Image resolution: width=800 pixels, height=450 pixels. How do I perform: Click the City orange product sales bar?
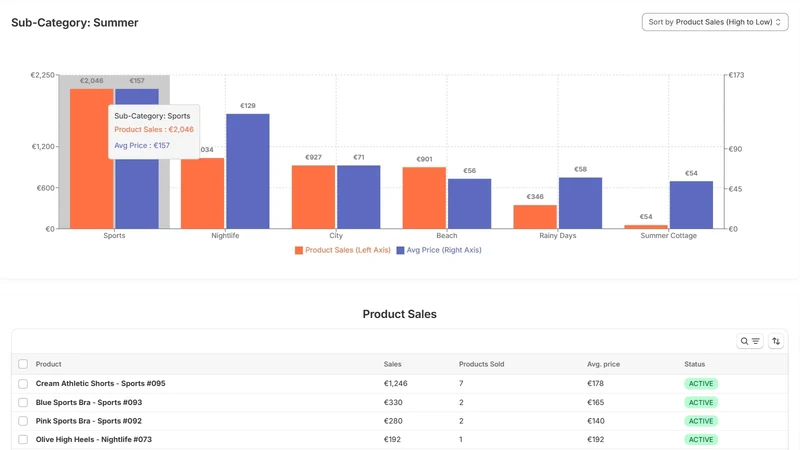[313, 197]
